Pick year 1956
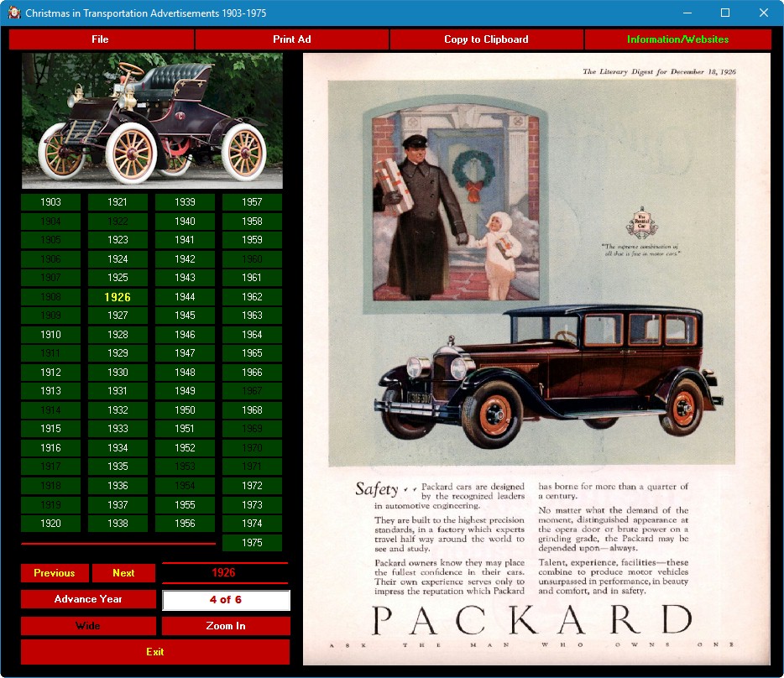 click(185, 524)
